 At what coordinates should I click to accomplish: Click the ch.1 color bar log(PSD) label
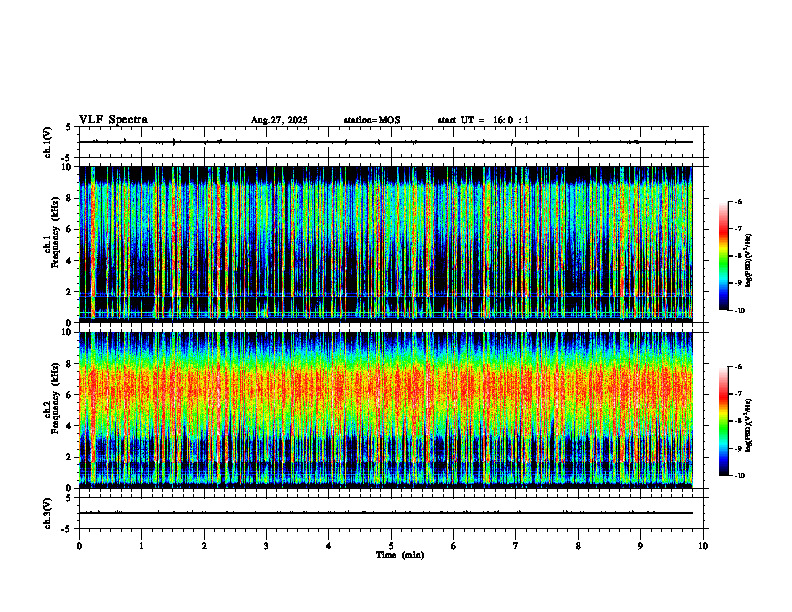click(749, 261)
